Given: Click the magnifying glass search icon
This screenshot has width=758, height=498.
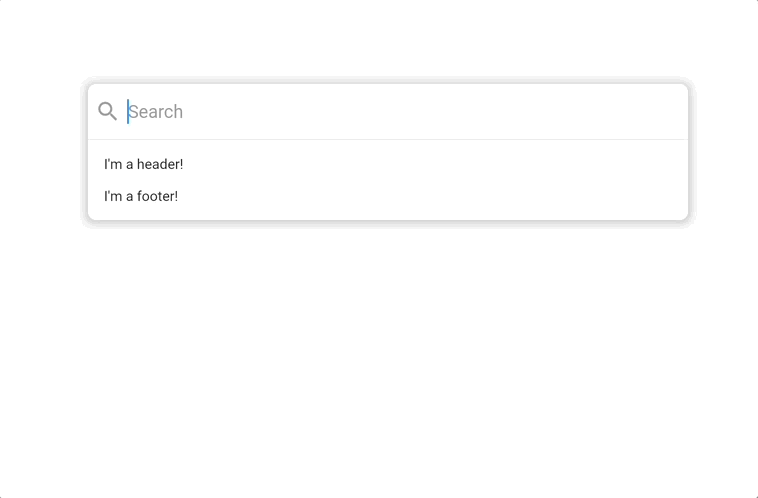Looking at the screenshot, I should pyautogui.click(x=107, y=111).
